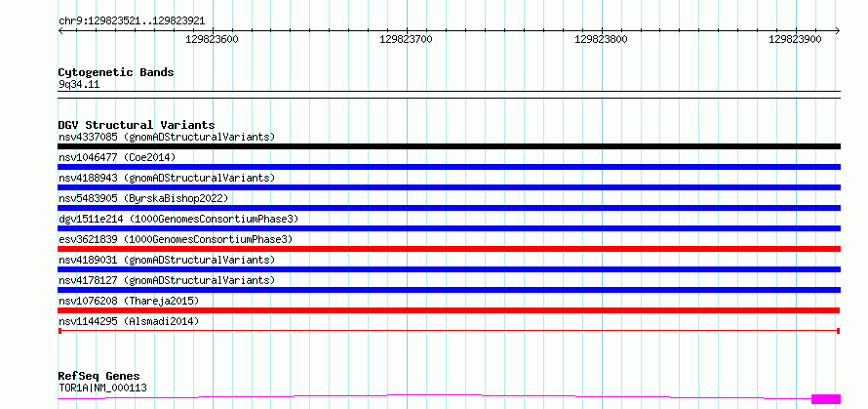
Task: Open the nsv4189031 gnomAD variant label
Action: tap(167, 260)
